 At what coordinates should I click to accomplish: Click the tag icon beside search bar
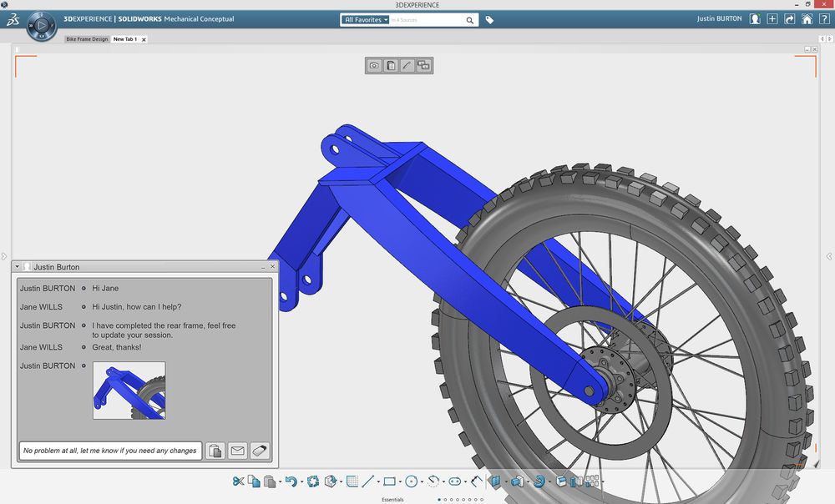pos(490,20)
